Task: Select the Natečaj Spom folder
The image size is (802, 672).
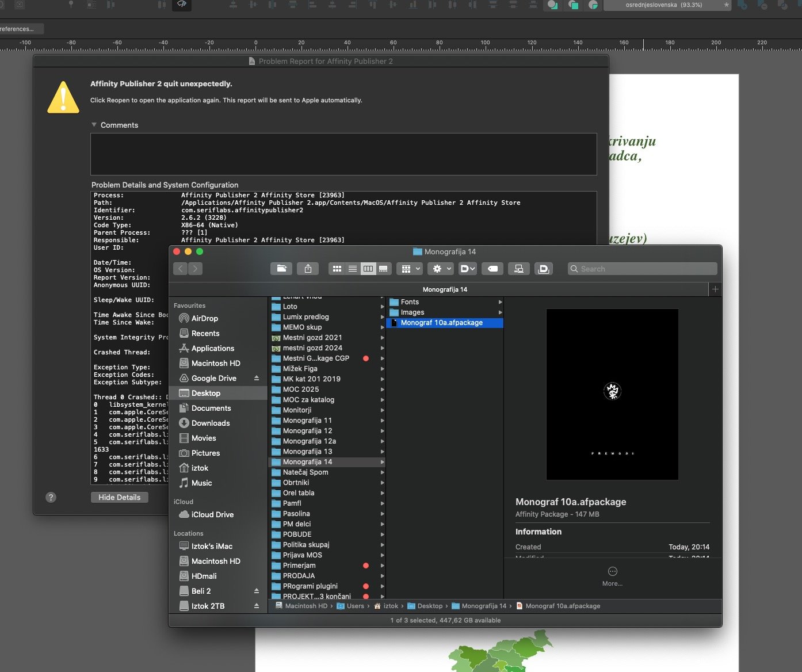Action: coord(326,472)
